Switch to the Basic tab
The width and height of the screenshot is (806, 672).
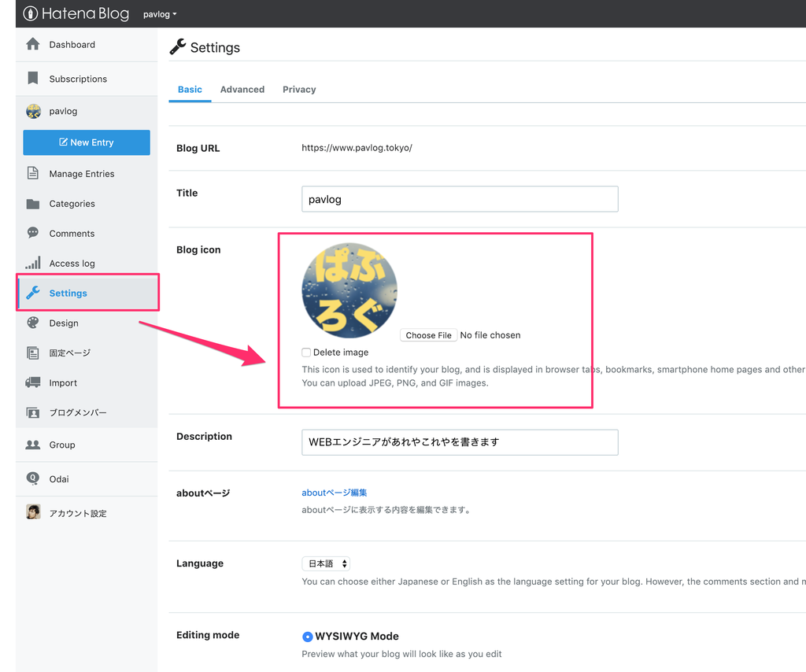tap(190, 90)
